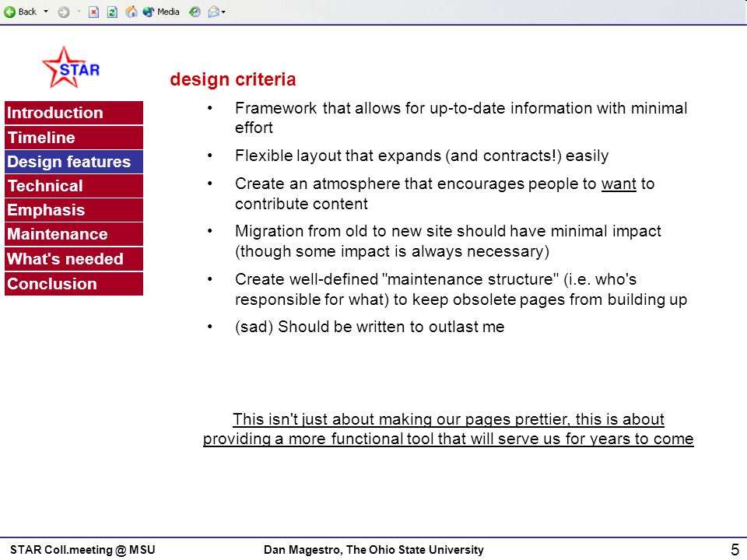This screenshot has height=560, width=747.
Task: Open the Back history dropdown arrow
Action: [46, 12]
